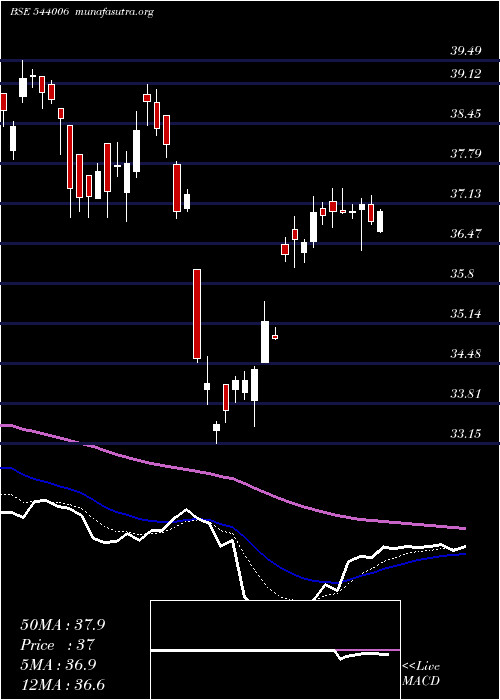Click the 12MA : 36.6 reading
Screen dimensions: 500x700
(x=62, y=685)
